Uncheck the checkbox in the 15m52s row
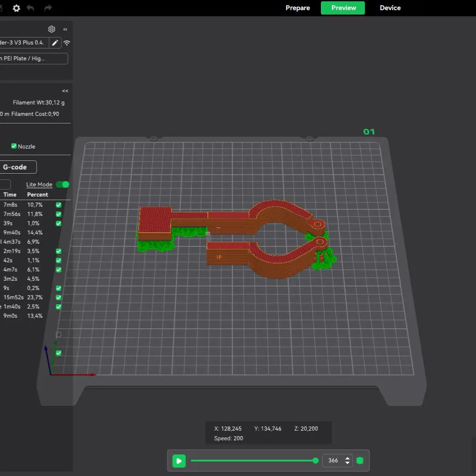 pyautogui.click(x=59, y=297)
